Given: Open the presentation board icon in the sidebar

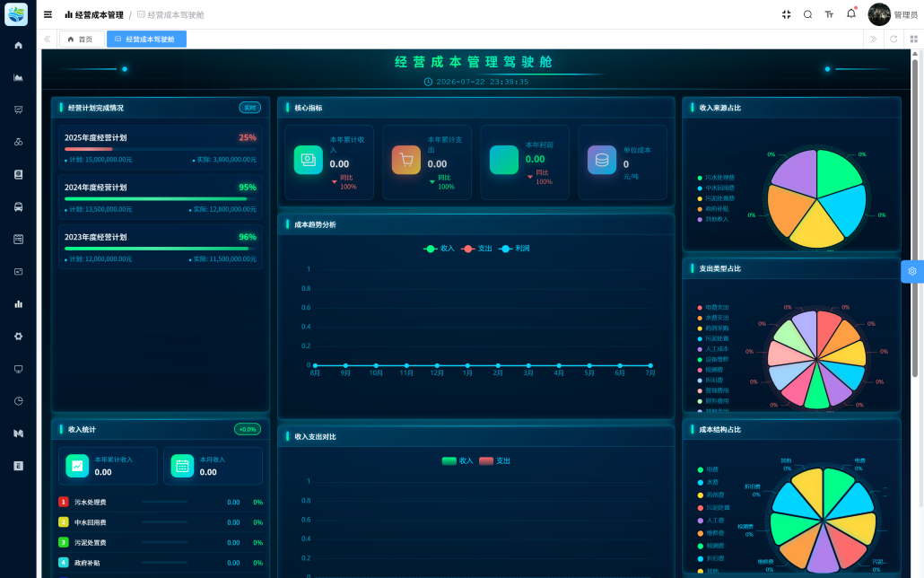Looking at the screenshot, I should tap(18, 109).
